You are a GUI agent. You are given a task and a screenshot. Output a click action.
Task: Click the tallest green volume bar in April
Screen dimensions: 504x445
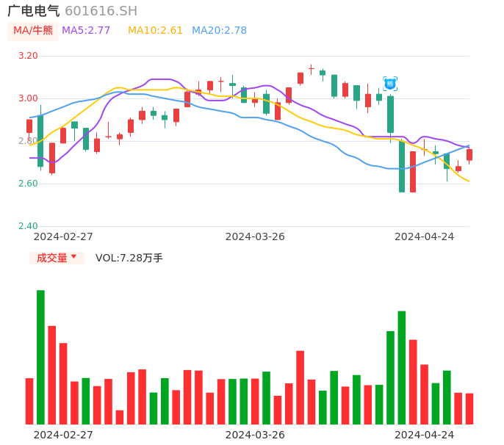(x=402, y=367)
